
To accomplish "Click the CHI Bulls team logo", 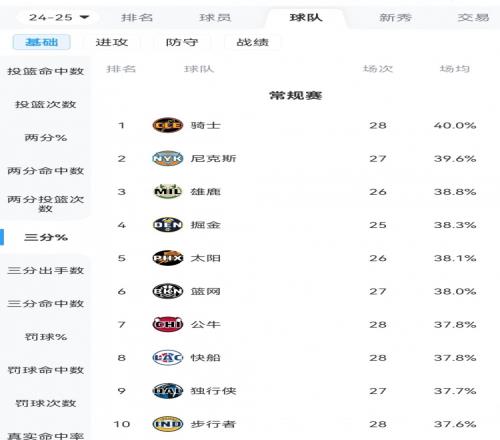I will tap(168, 324).
